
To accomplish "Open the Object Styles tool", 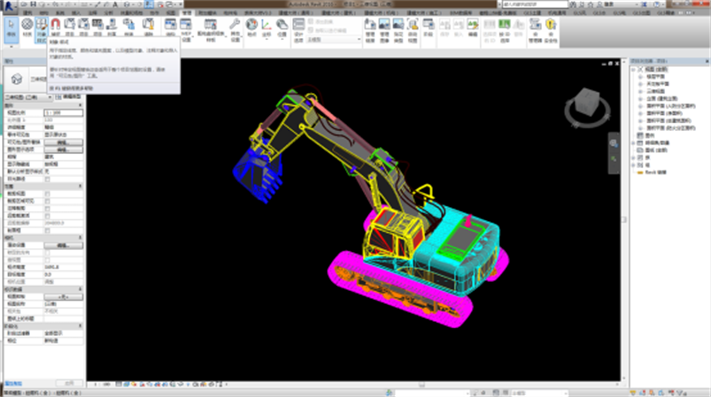I will coord(41,29).
